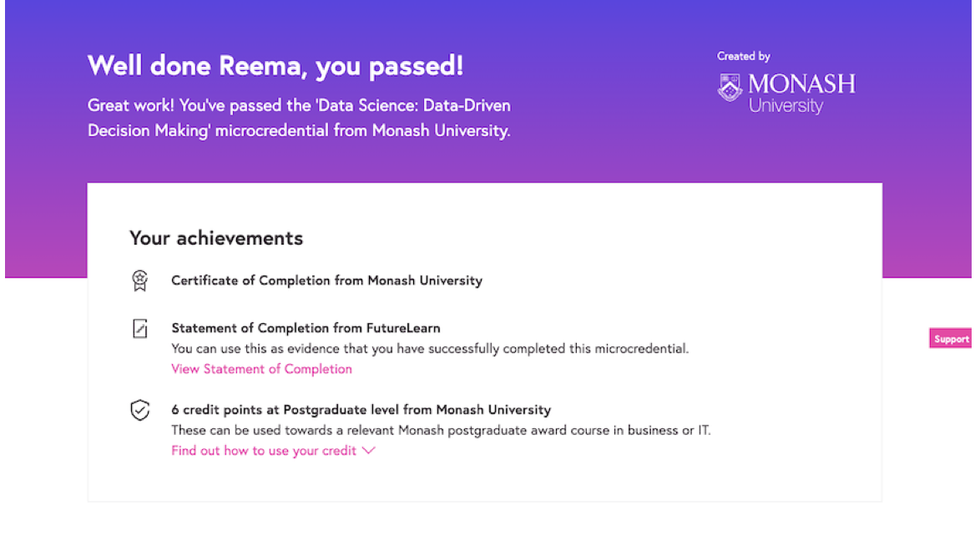Click the 'You can use this as evidence' sentence
This screenshot has width=980, height=541.
(x=430, y=349)
